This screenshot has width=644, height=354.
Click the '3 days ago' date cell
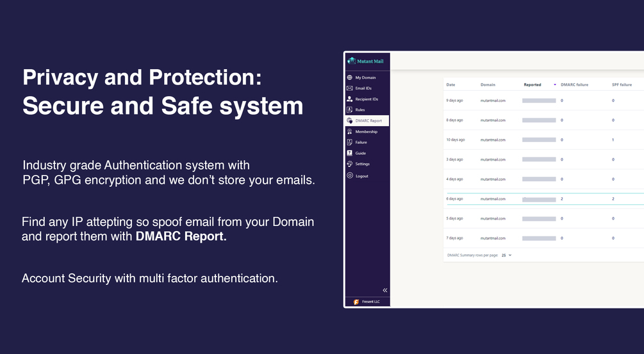[454, 159]
